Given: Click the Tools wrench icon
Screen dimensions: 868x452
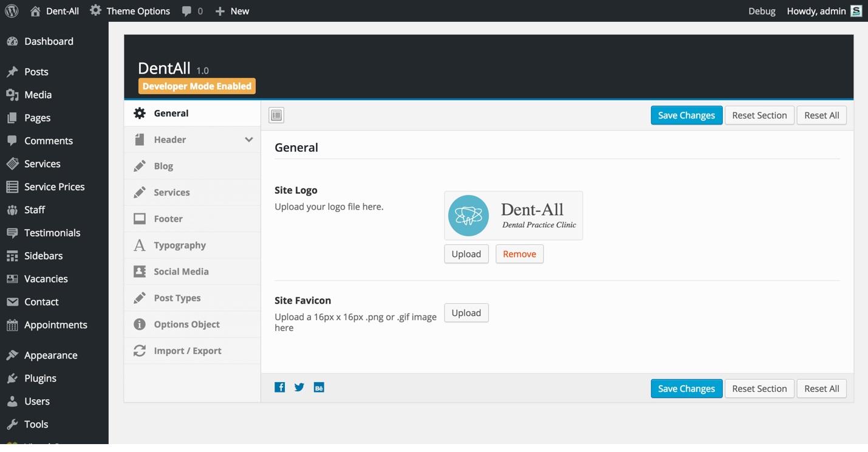Looking at the screenshot, I should click(12, 425).
